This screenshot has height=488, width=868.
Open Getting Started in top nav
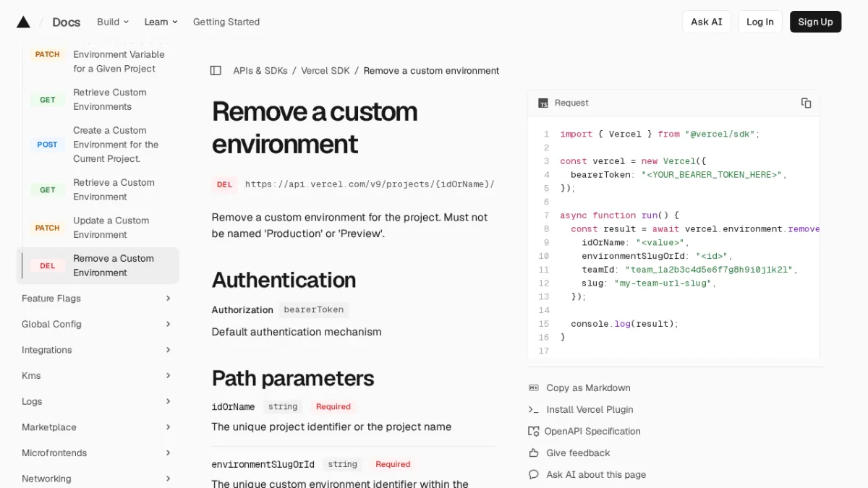tap(226, 22)
